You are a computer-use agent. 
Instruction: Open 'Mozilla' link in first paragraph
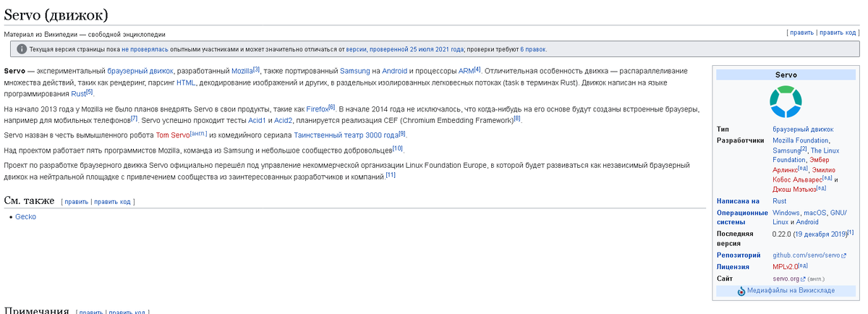point(242,71)
